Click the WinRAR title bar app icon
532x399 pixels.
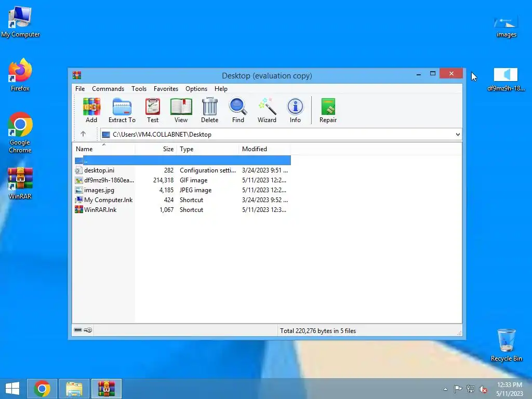tap(77, 75)
